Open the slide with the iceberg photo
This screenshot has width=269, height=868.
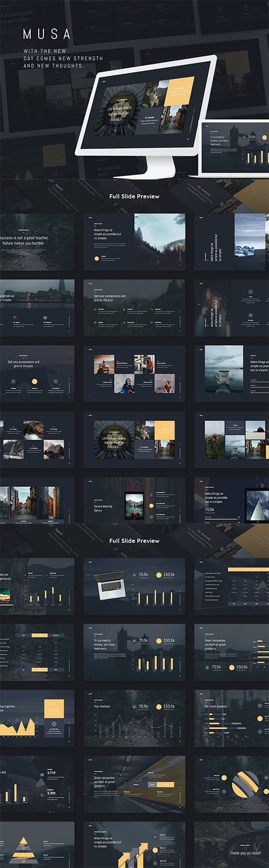coord(232,242)
